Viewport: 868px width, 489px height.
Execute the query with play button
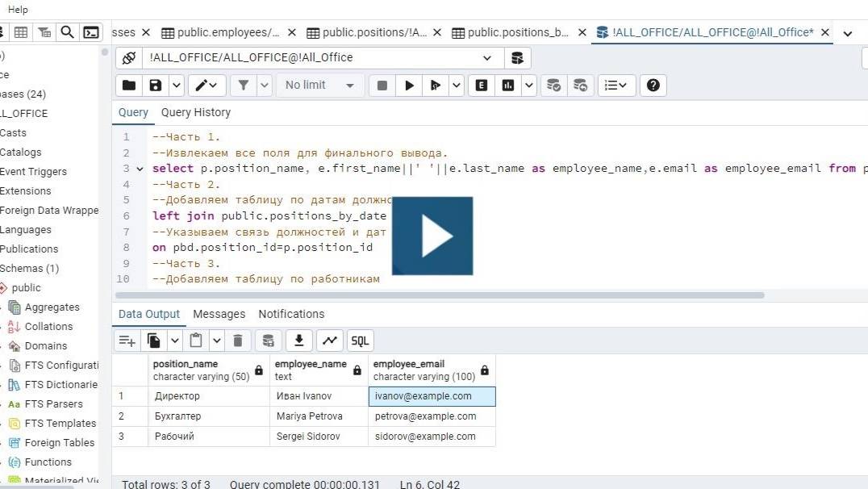pos(409,86)
